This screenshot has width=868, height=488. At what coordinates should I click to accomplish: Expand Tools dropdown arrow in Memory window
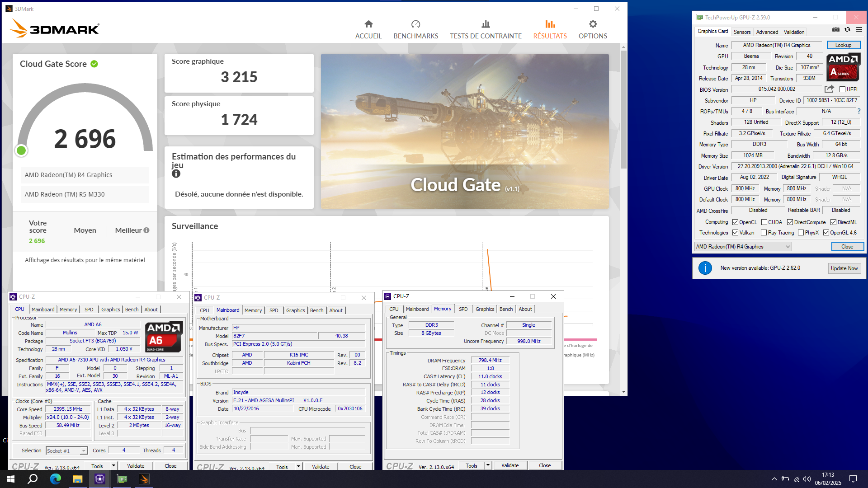tap(488, 465)
